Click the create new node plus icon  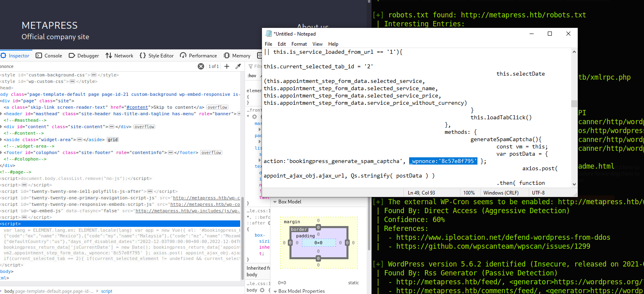tap(227, 66)
